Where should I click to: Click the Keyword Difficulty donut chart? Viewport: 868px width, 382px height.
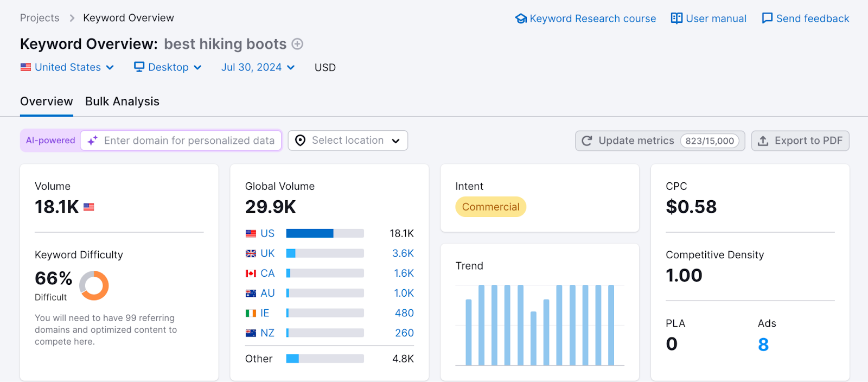pos(94,285)
